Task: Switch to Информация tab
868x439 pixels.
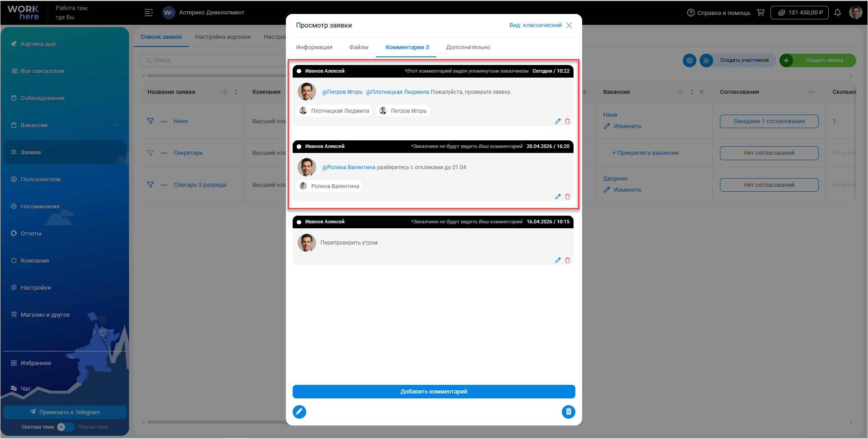Action: (314, 47)
